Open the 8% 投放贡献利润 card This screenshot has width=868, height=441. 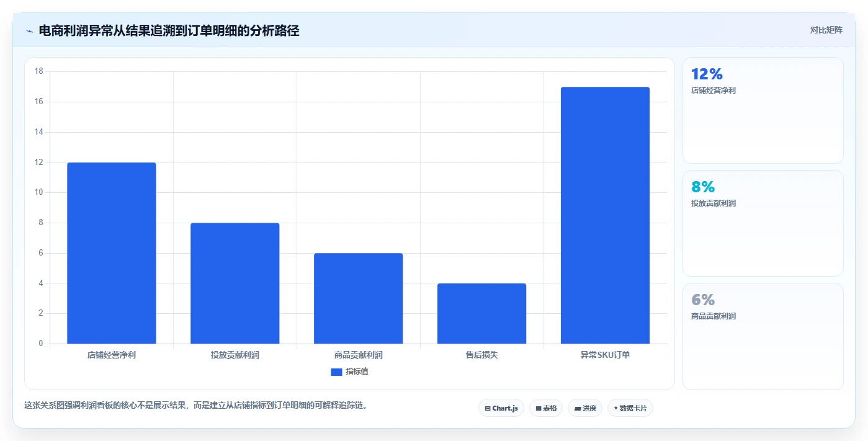click(763, 223)
